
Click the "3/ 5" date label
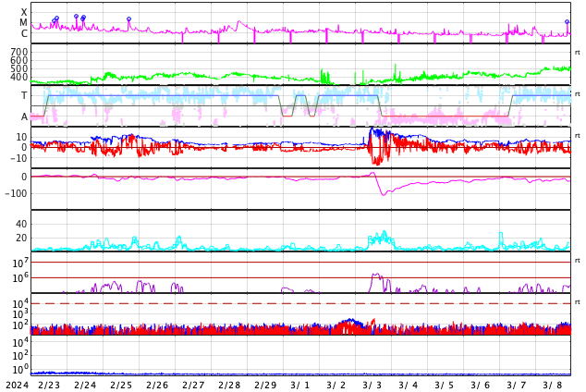click(x=445, y=386)
